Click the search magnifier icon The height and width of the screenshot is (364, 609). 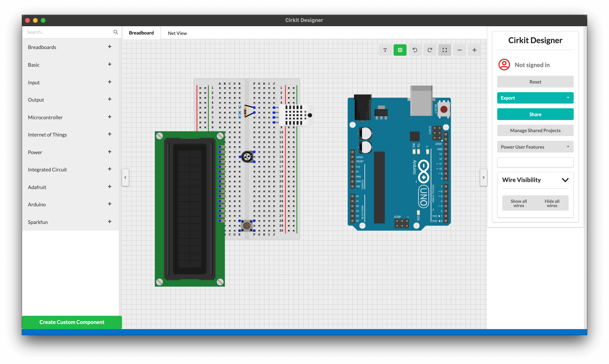(116, 32)
